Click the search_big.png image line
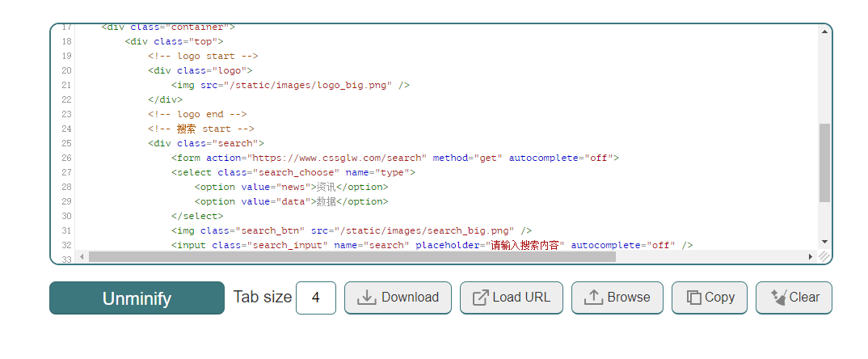This screenshot has width=868, height=359. pos(352,230)
